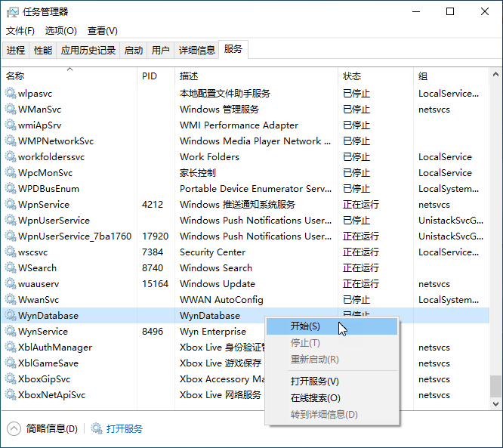Select 打开服务(V) in the context menu
503x448 pixels.
[x=315, y=382]
